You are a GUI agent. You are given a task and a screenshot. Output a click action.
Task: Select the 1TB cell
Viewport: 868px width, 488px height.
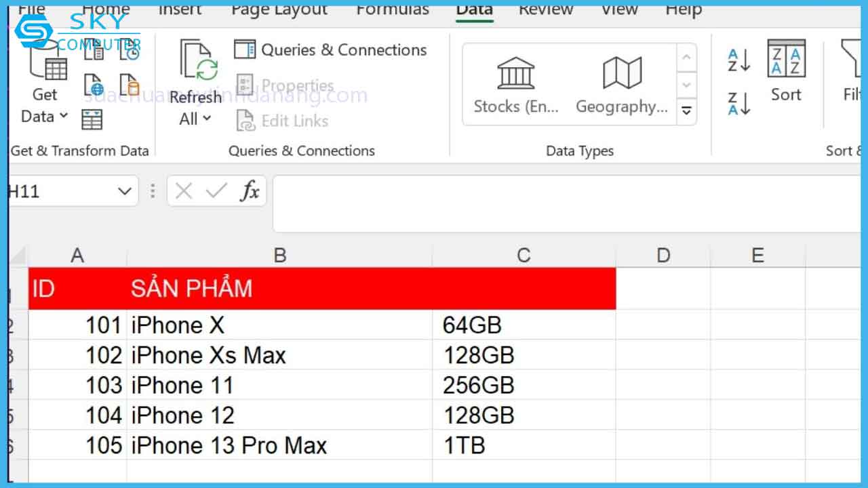pos(524,445)
